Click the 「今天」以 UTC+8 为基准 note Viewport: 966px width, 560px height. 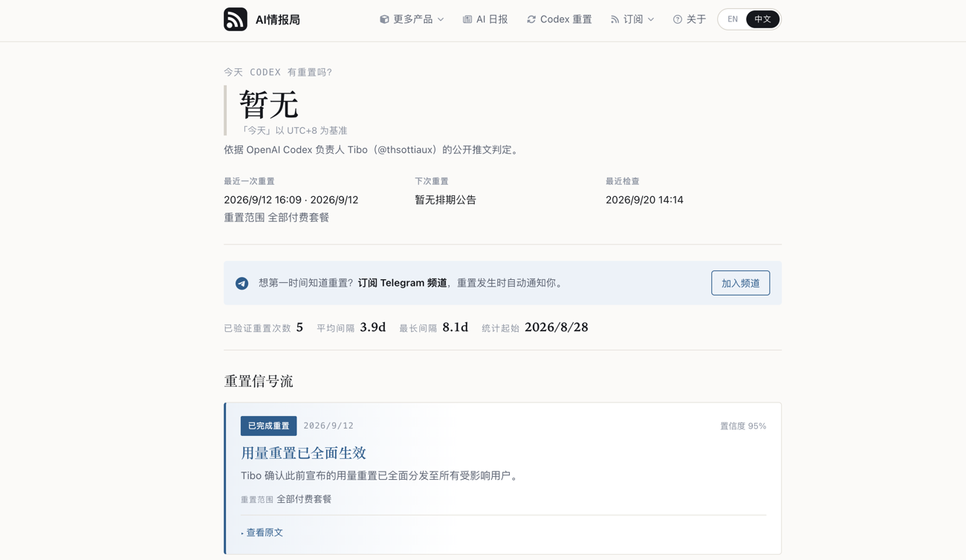coord(293,131)
